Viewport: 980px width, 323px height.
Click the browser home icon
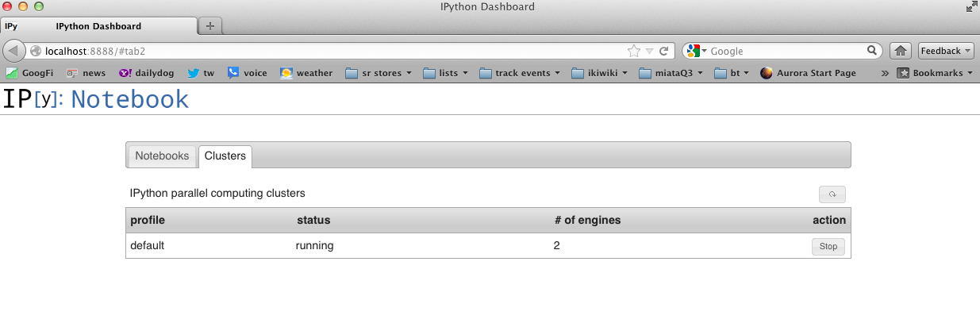coord(901,51)
